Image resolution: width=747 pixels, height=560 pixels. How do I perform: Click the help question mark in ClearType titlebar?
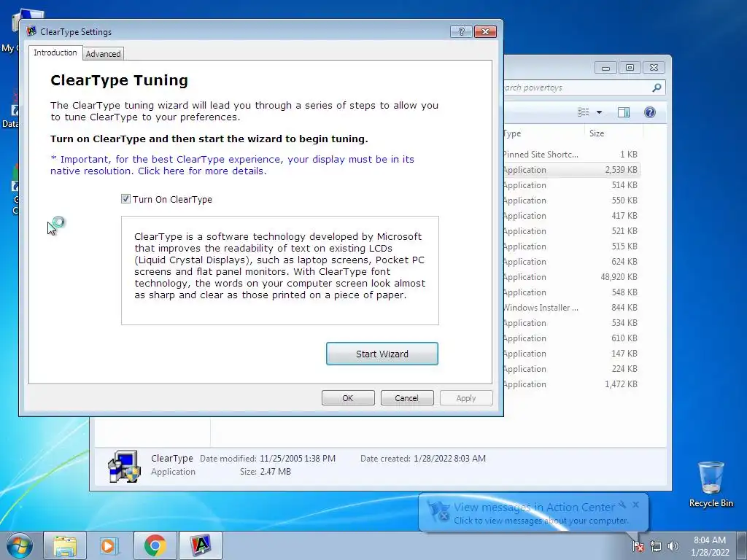point(461,31)
